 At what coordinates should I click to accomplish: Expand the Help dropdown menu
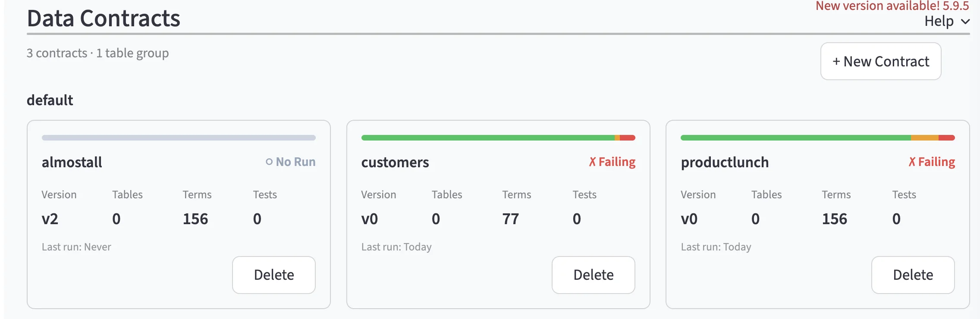[x=939, y=21]
